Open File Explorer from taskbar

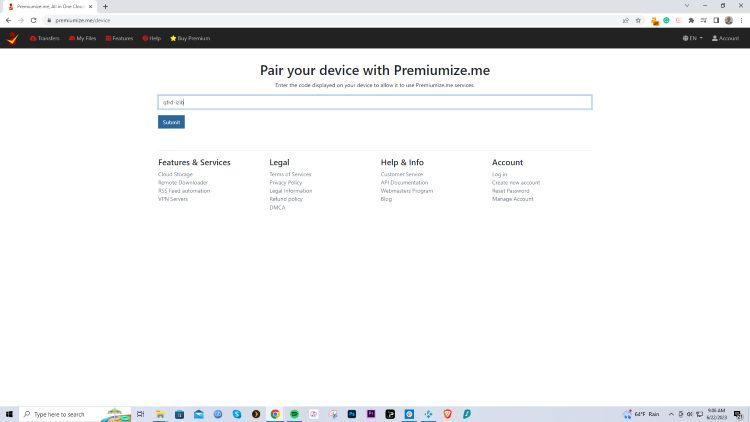160,414
